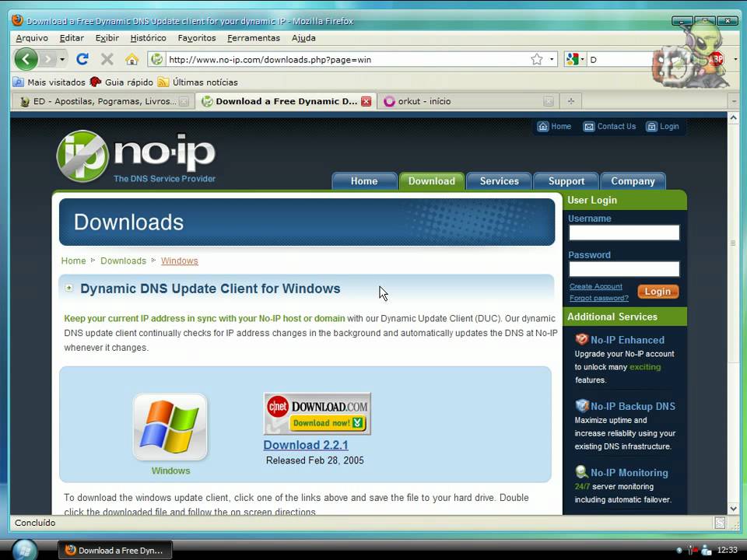Go back with the green back arrow

click(x=26, y=60)
